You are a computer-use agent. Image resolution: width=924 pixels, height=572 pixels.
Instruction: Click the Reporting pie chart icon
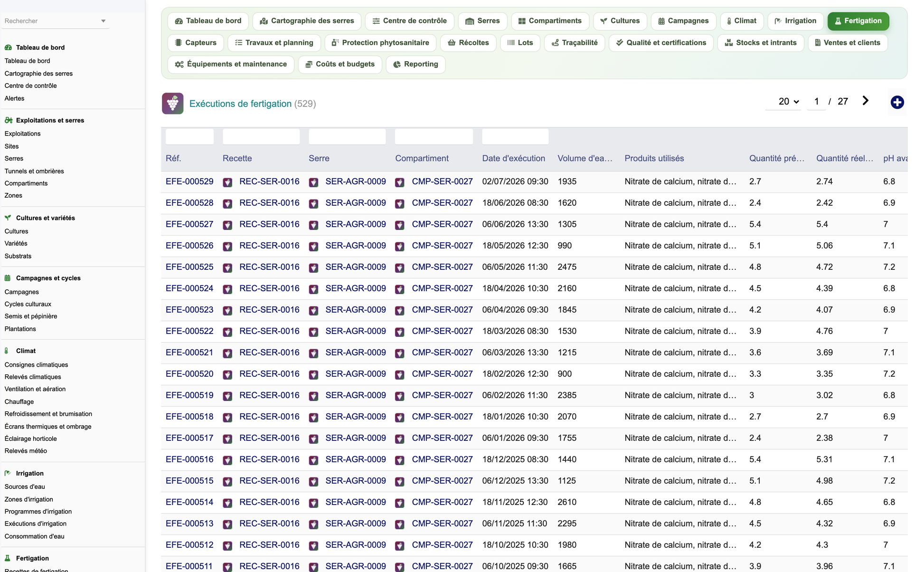397,65
